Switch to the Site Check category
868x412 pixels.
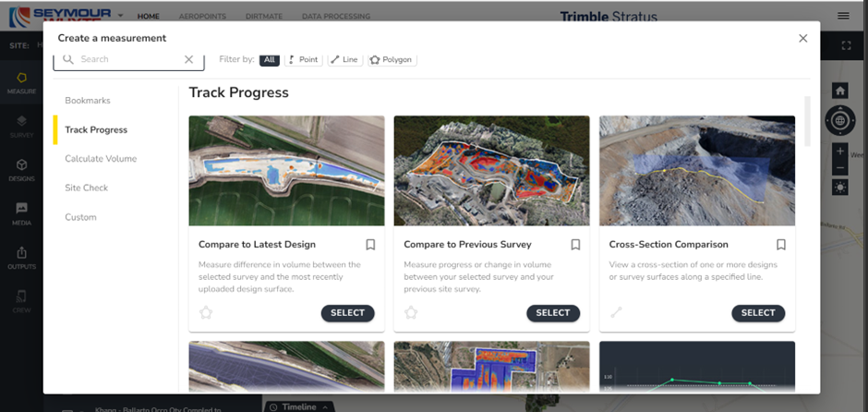pos(86,188)
